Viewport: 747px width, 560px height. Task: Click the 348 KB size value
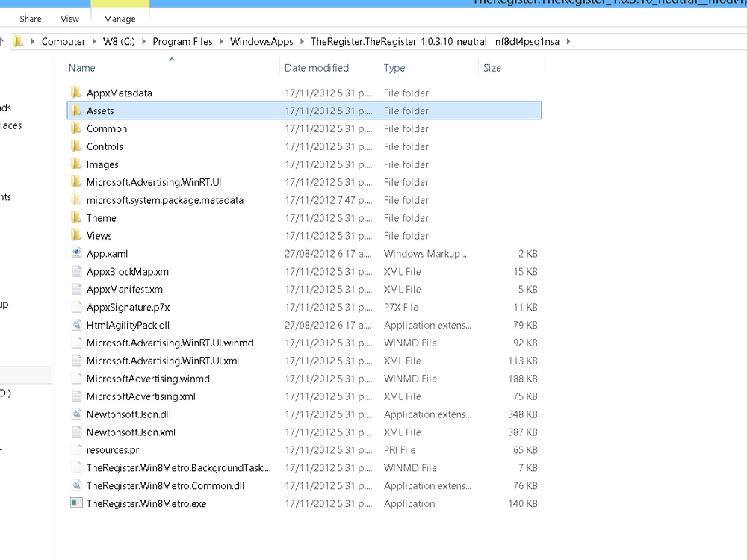(x=523, y=414)
